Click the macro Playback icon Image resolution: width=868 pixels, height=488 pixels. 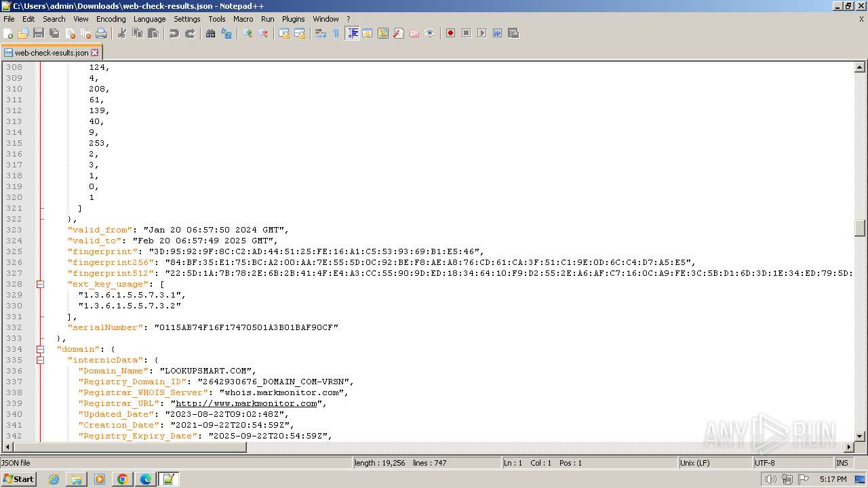click(481, 33)
